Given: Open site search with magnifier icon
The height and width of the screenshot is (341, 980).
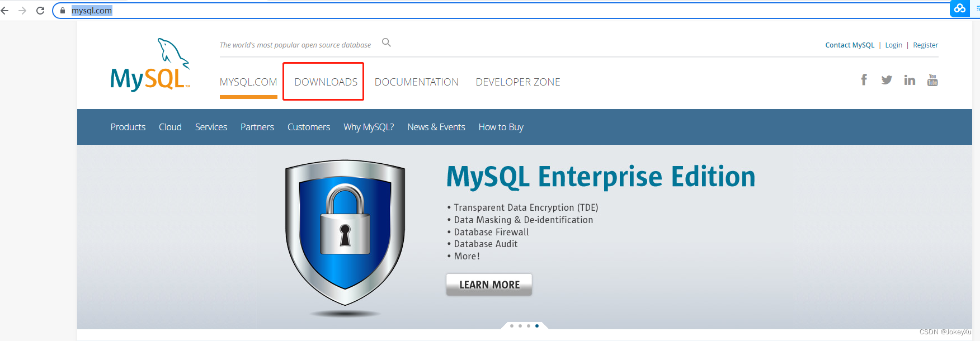Looking at the screenshot, I should click(x=387, y=42).
